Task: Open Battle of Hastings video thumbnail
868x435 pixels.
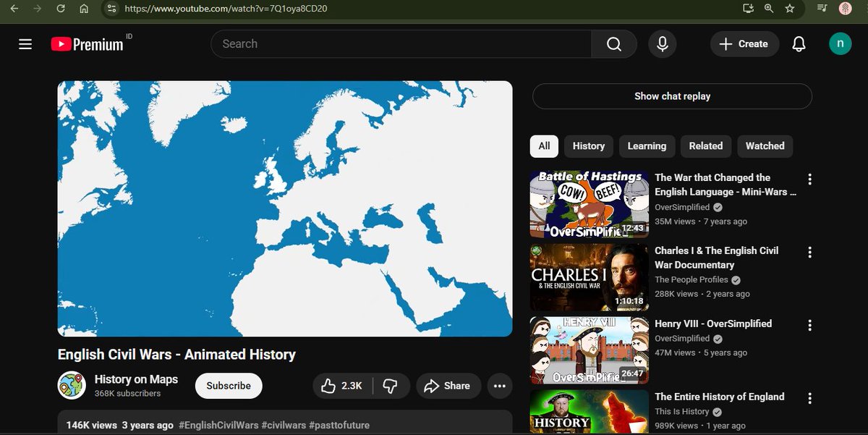Action: [x=590, y=204]
